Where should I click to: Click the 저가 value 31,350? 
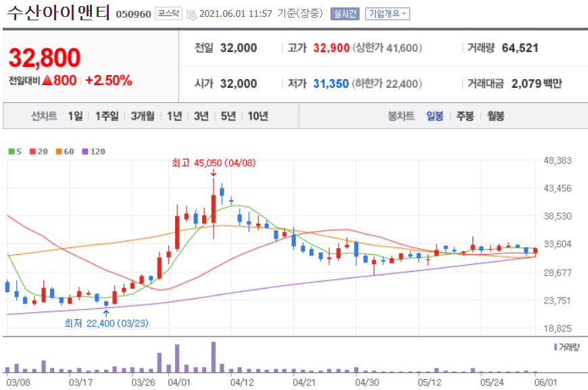point(331,84)
